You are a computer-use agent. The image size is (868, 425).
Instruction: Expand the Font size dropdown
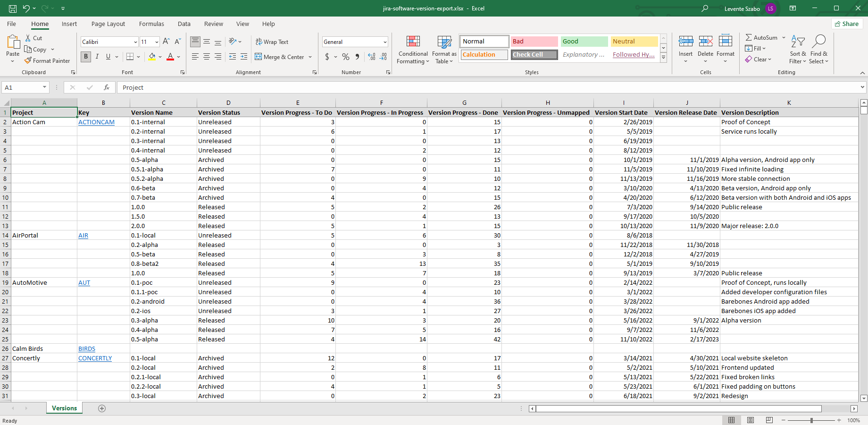(156, 42)
